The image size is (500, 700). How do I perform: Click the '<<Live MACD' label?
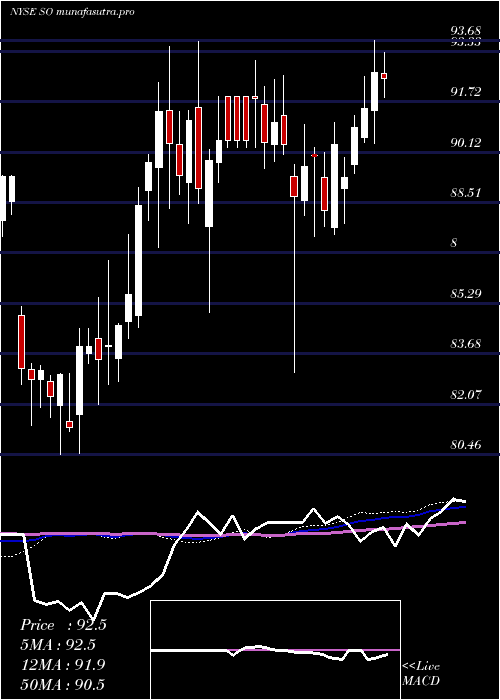(421, 674)
